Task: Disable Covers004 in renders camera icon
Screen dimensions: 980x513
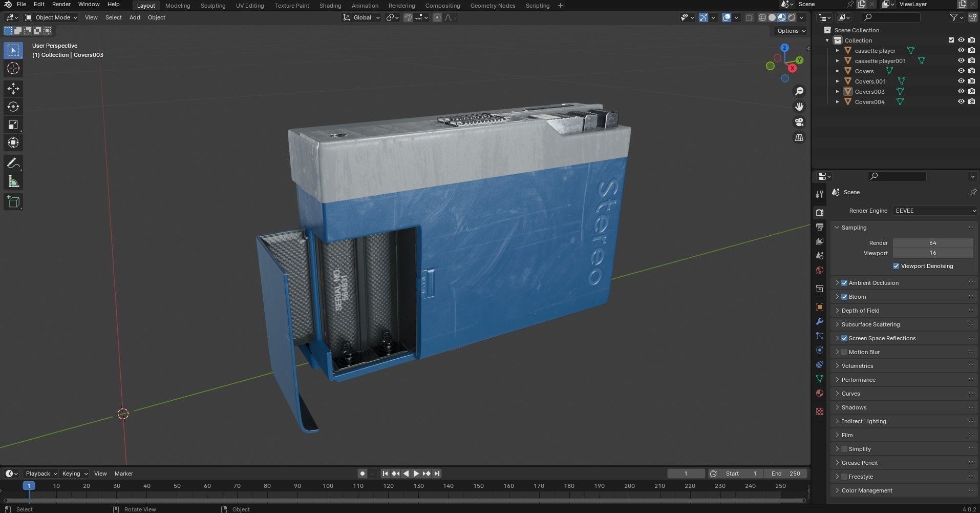Action: [x=971, y=101]
